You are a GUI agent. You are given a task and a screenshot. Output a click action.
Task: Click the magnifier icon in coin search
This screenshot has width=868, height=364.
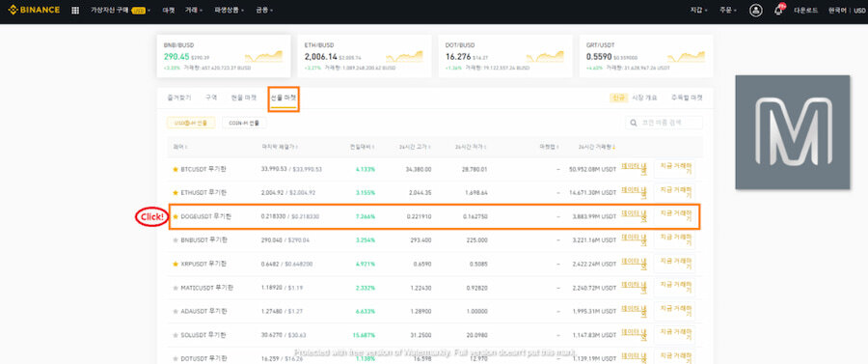tap(634, 123)
